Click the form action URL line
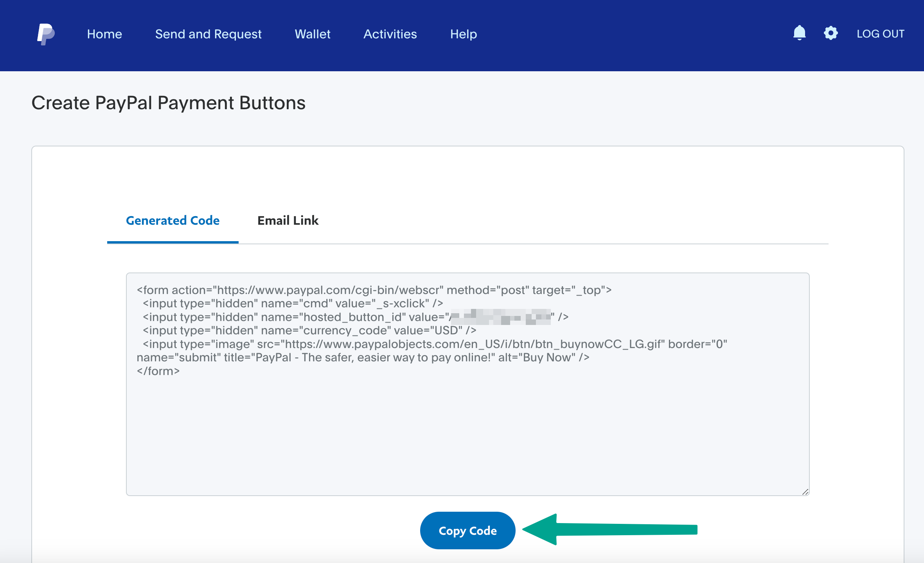Image resolution: width=924 pixels, height=563 pixels. tap(374, 290)
